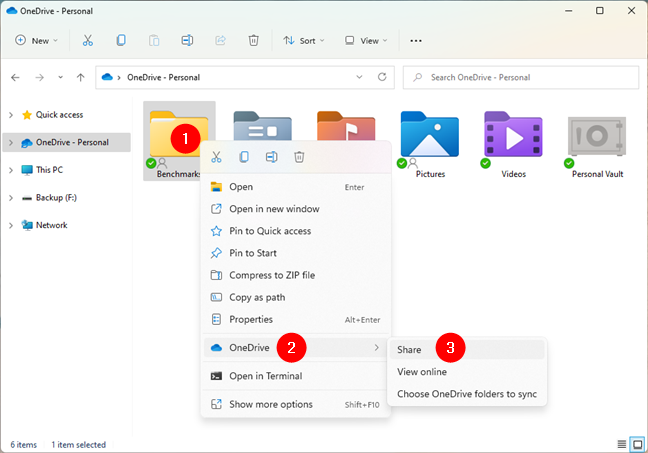Screen dimensions: 648x453
Task: Click the Search OneDrive - Personal field
Action: pos(521,77)
